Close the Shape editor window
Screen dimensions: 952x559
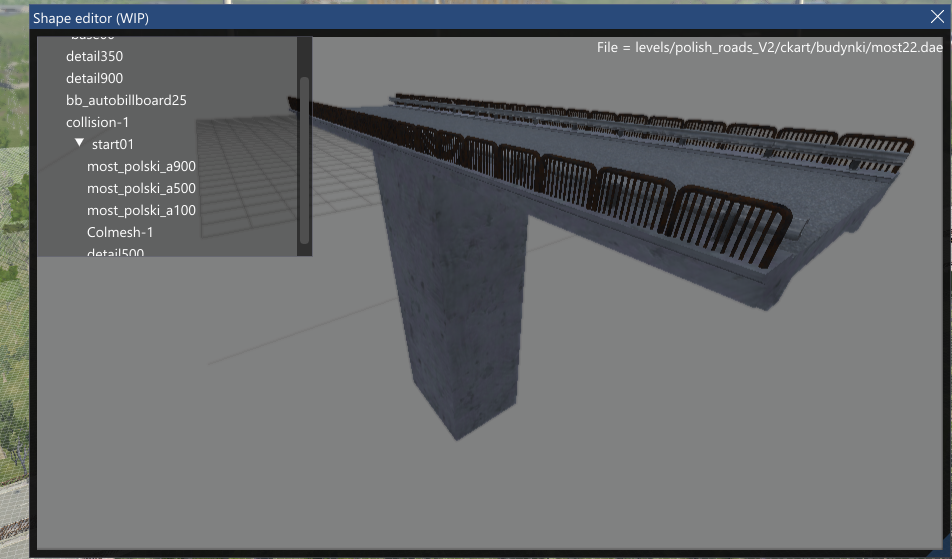tap(937, 17)
